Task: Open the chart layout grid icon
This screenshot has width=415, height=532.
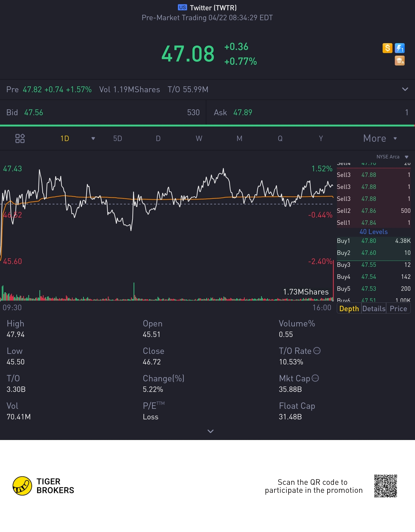Action: [20, 138]
